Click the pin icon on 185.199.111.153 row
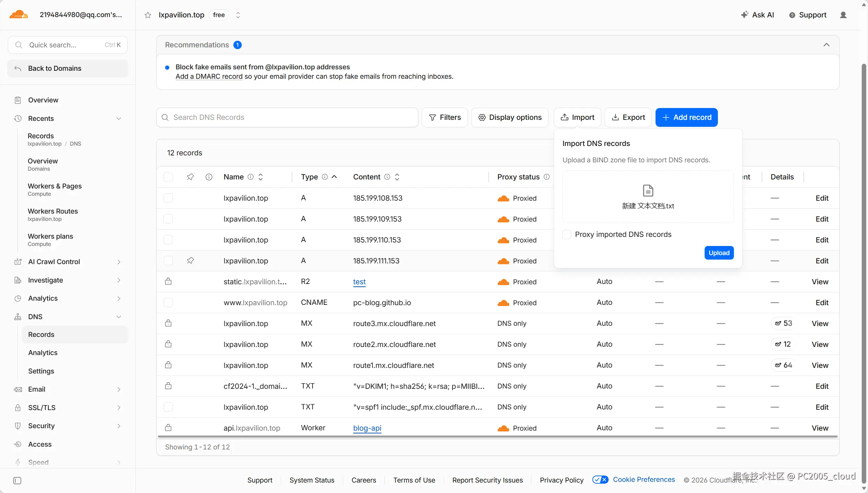The width and height of the screenshot is (868, 493). pyautogui.click(x=190, y=261)
